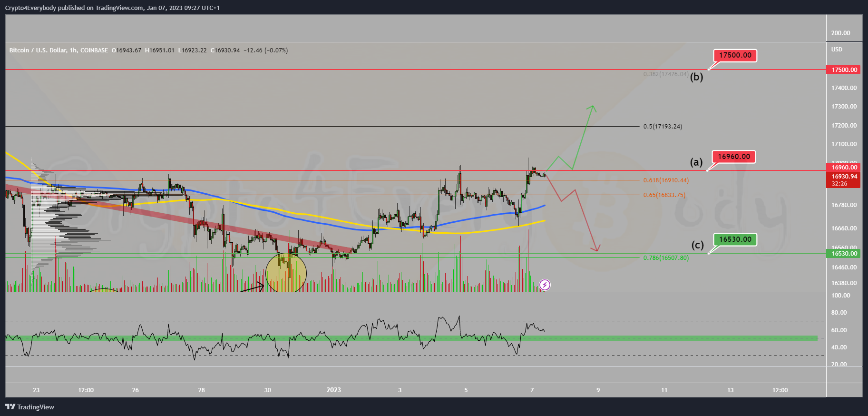Click the date 9 on time axis
This screenshot has width=868, height=416.
tap(598, 390)
